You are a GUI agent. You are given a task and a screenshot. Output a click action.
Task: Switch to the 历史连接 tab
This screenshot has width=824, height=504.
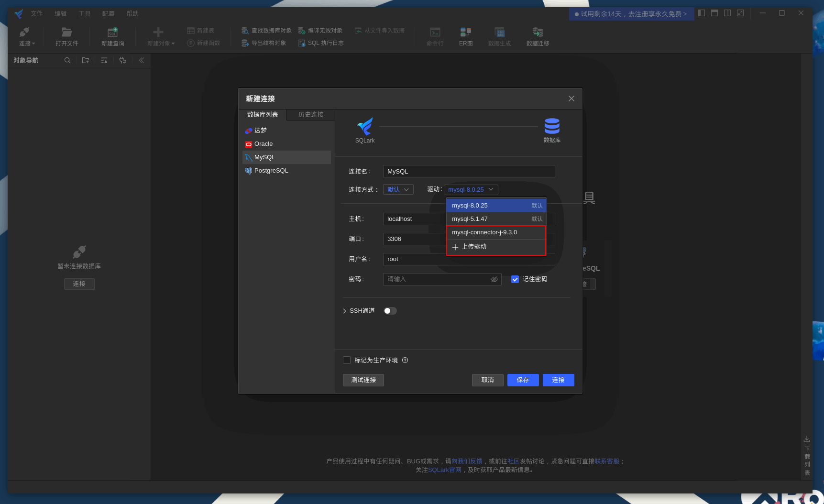[310, 114]
